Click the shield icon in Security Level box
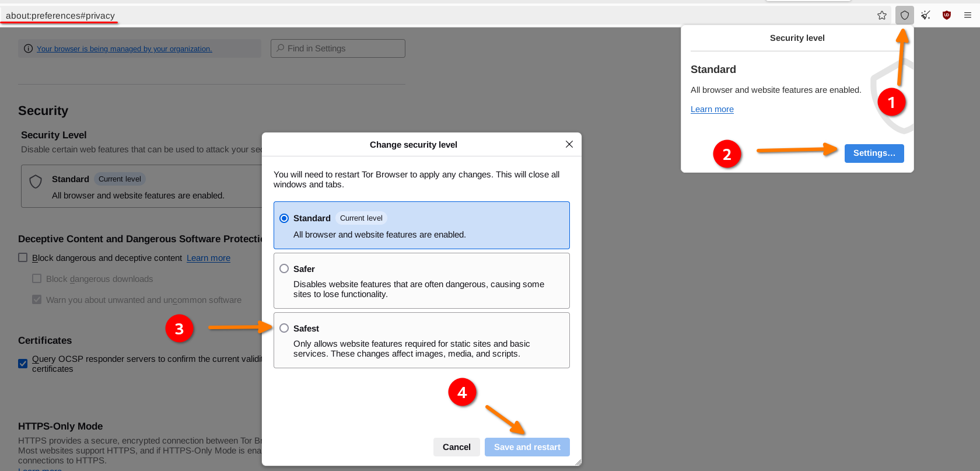This screenshot has width=980, height=471. tap(36, 182)
